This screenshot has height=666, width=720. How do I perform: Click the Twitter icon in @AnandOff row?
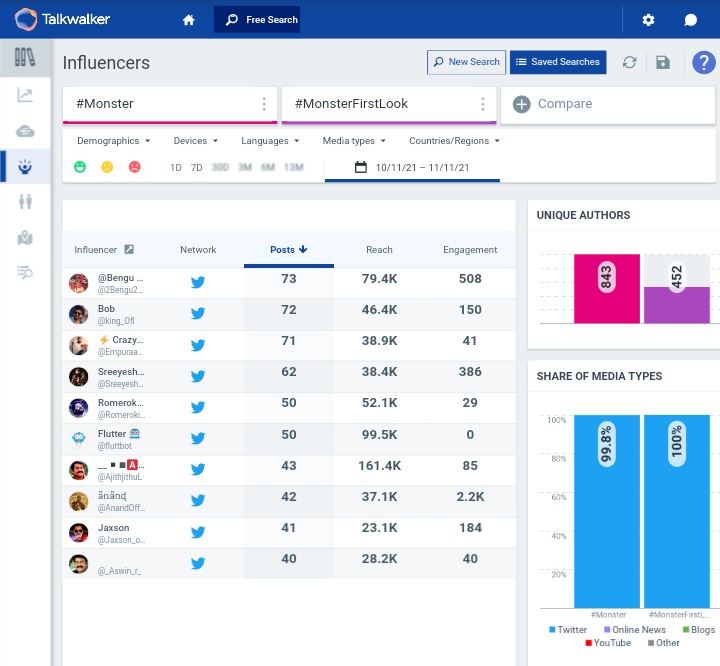coord(197,500)
